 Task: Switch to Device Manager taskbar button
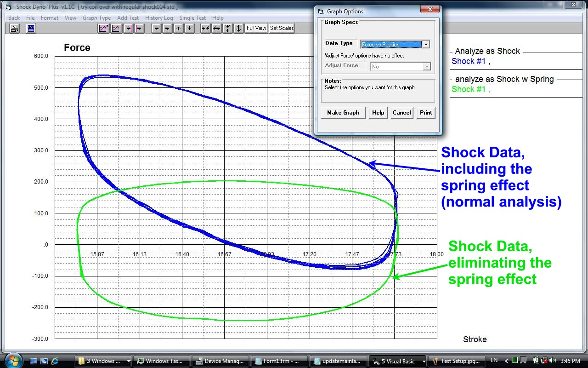[x=220, y=361]
